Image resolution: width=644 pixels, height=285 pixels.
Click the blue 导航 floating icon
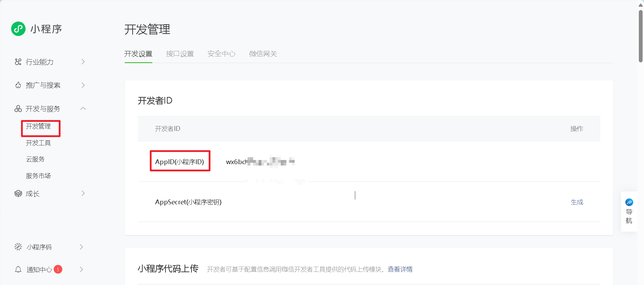[x=629, y=202]
